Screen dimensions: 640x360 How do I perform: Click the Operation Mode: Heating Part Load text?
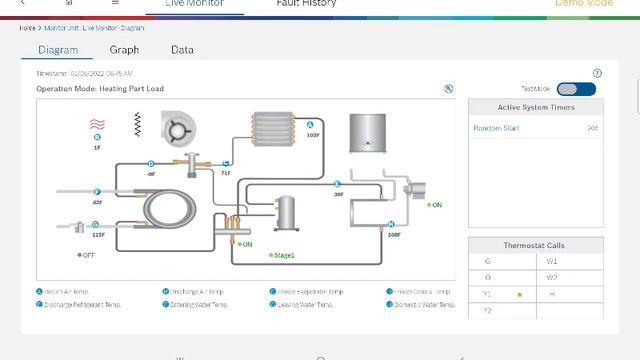(100, 89)
